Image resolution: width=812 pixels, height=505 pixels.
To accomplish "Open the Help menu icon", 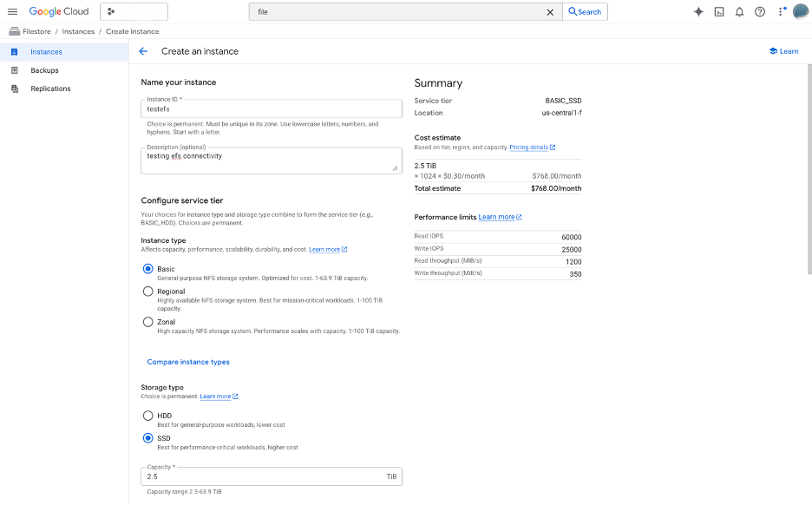I will click(762, 11).
